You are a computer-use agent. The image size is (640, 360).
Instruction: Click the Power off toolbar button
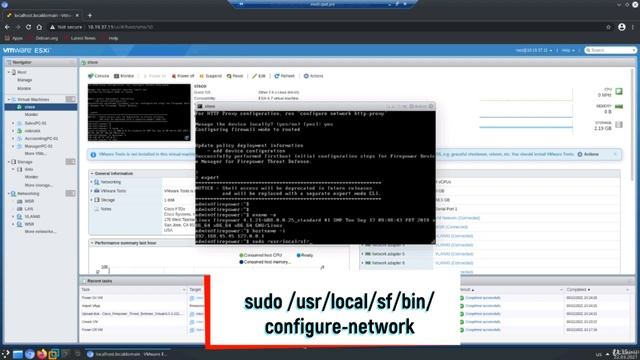coord(183,76)
